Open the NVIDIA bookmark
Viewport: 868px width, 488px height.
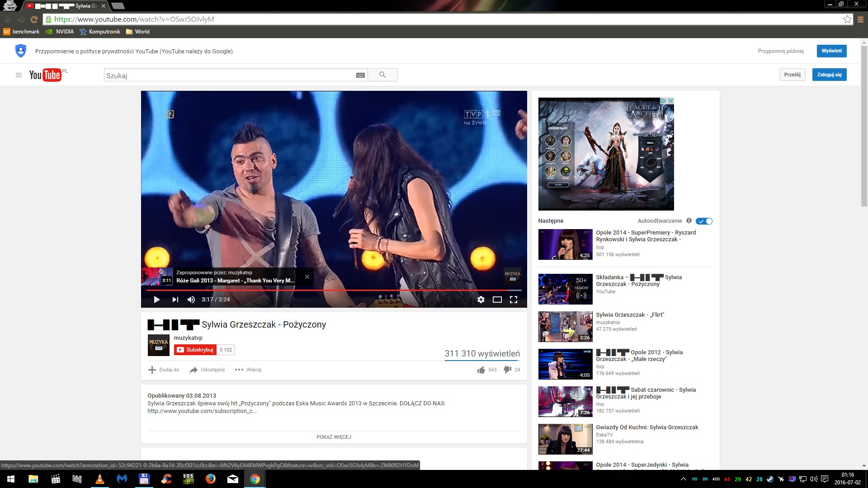pos(60,32)
